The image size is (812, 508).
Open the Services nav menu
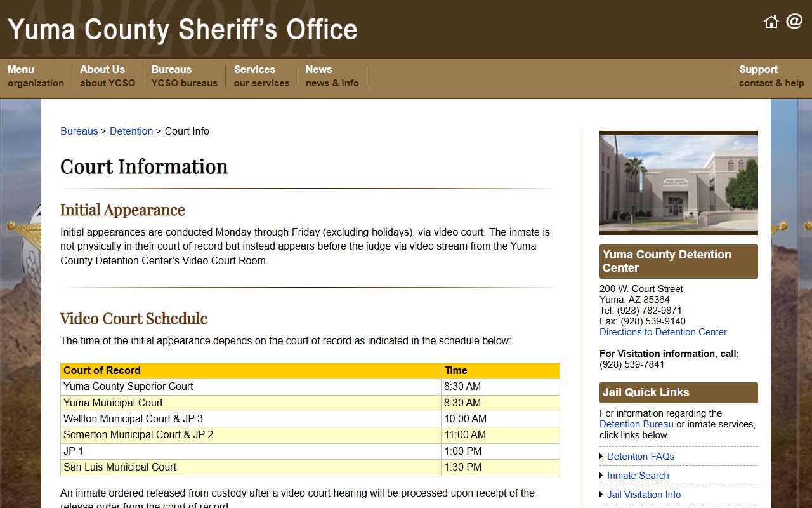pyautogui.click(x=261, y=76)
